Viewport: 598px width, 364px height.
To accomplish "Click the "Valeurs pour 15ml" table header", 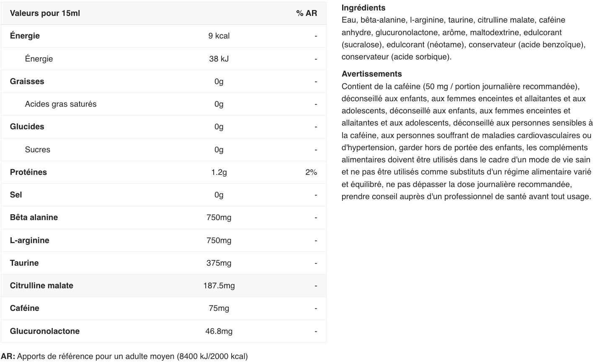I will click(x=45, y=13).
